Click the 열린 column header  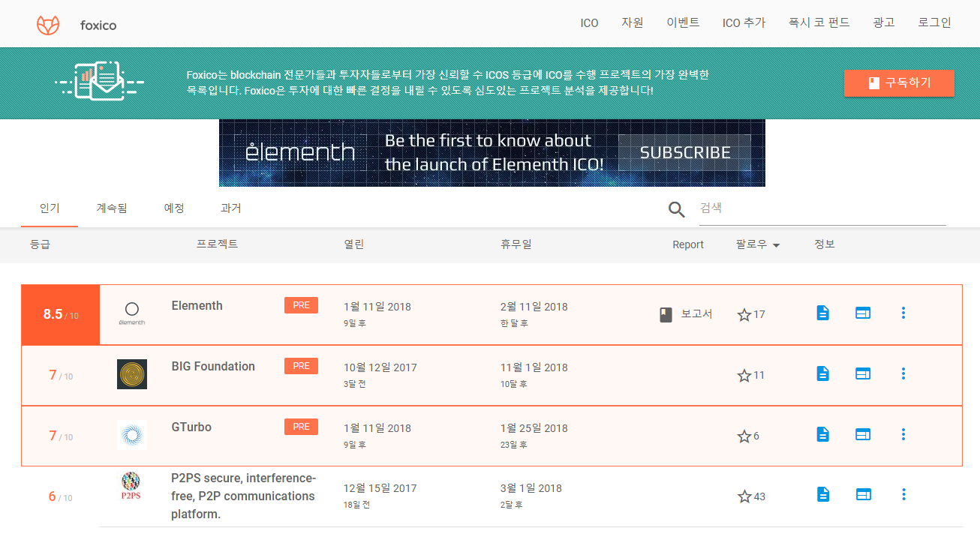click(x=353, y=244)
